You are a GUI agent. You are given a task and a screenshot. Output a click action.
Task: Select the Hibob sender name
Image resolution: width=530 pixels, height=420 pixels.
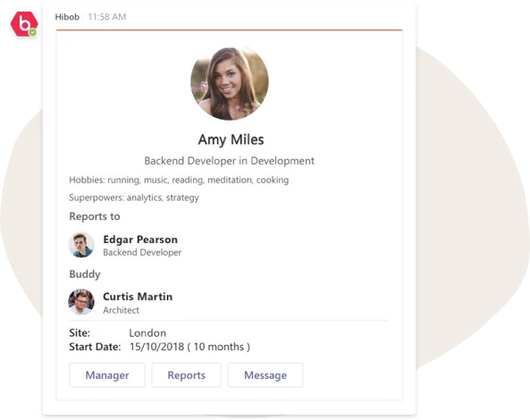tap(67, 17)
